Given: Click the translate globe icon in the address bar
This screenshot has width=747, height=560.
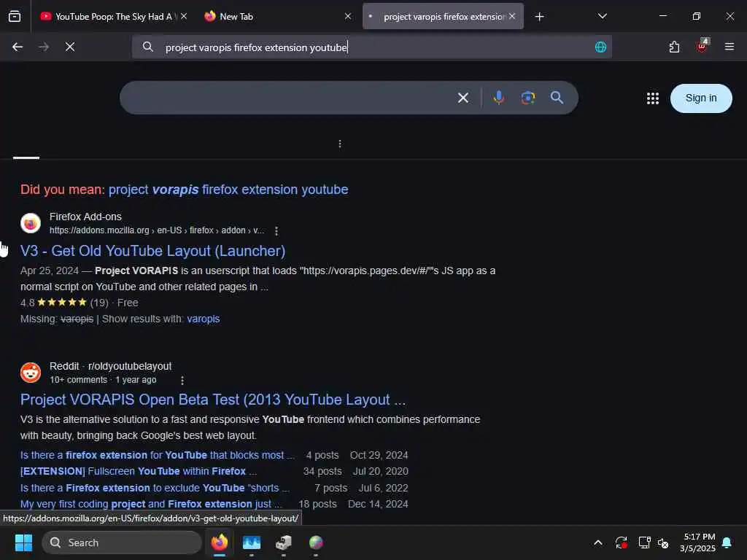Looking at the screenshot, I should (x=601, y=47).
